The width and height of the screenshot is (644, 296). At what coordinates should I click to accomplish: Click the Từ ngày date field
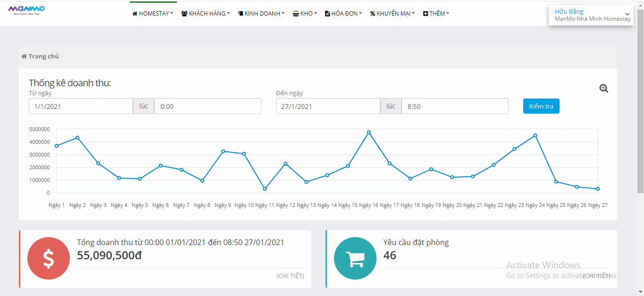pos(81,107)
